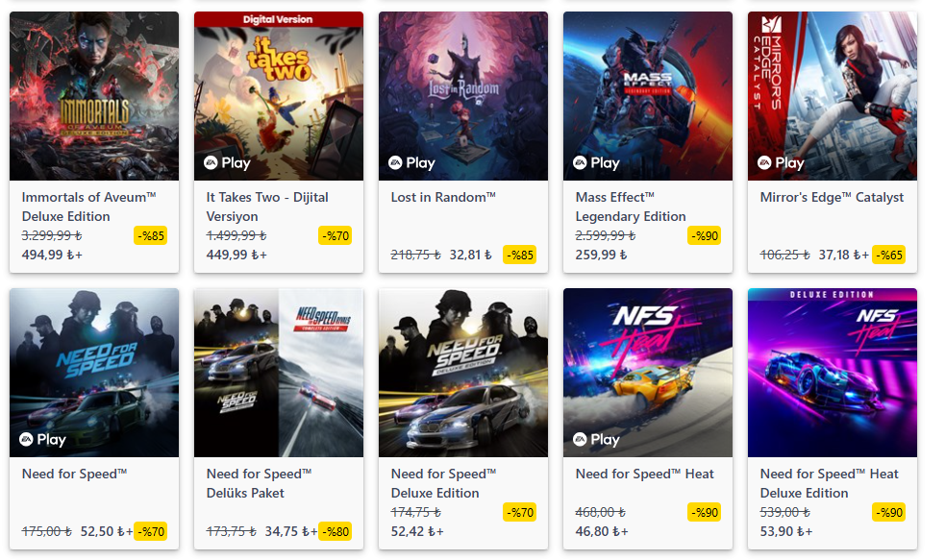Open Mirror's Edge Catalyst title link
The width and height of the screenshot is (945, 560).
pyautogui.click(x=832, y=197)
